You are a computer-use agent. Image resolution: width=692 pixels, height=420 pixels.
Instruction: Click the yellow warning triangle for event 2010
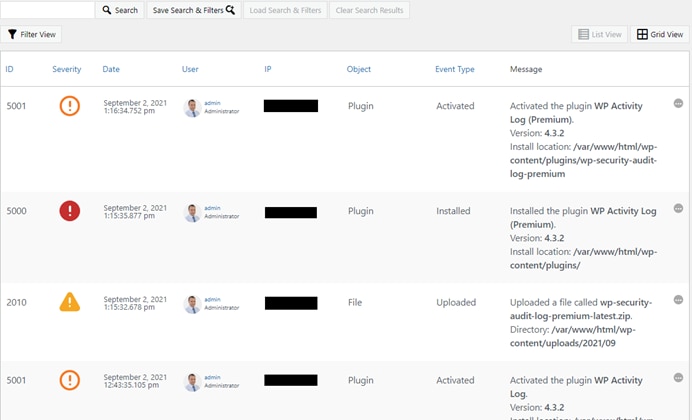[69, 302]
